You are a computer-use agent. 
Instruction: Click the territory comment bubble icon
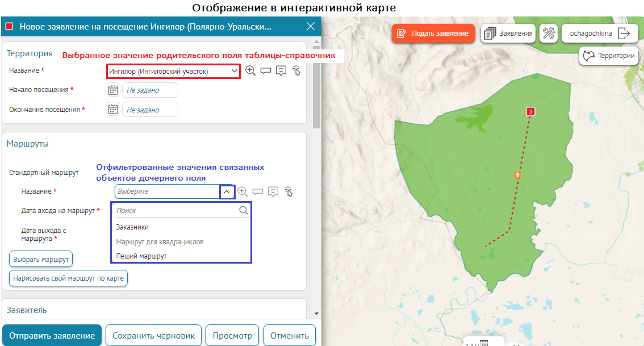266,71
